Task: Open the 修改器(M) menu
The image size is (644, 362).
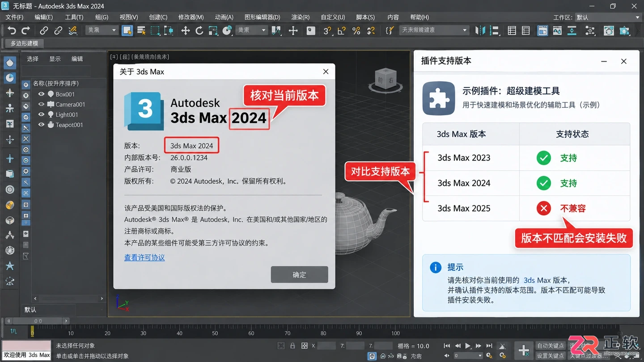Action: (191, 17)
